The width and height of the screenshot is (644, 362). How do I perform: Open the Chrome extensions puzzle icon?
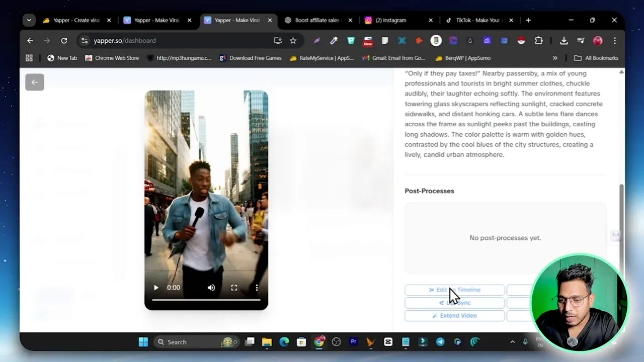[x=538, y=41]
